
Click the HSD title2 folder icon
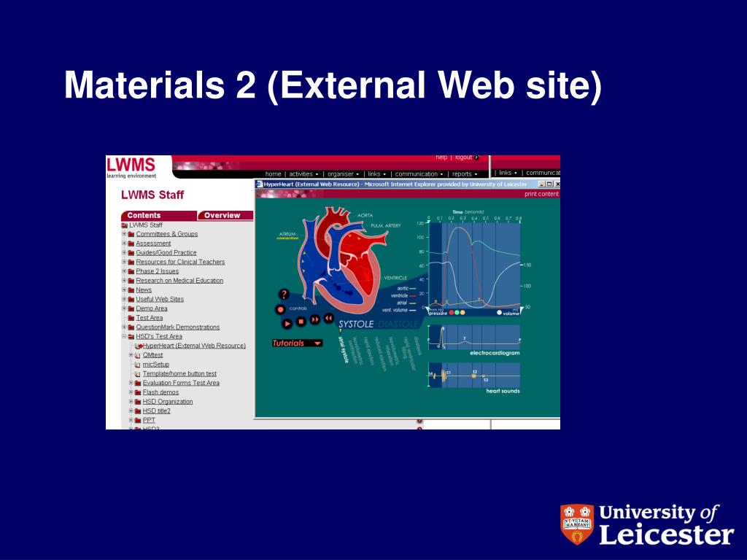[x=138, y=411]
